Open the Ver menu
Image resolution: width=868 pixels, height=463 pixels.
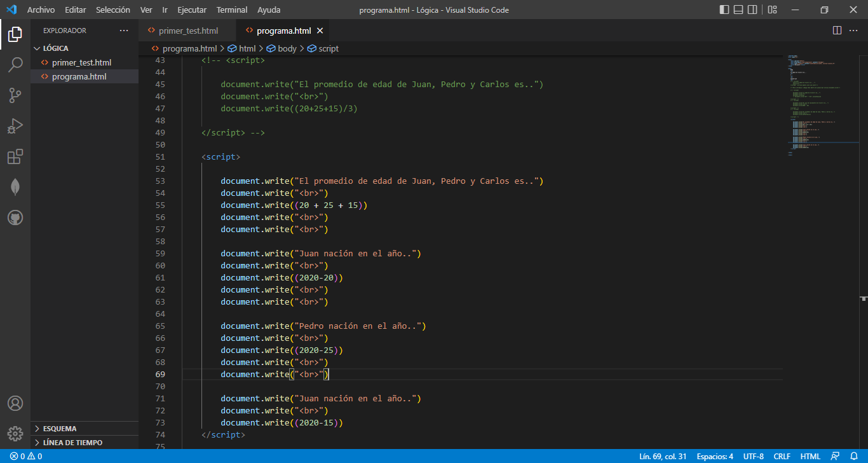(x=146, y=10)
